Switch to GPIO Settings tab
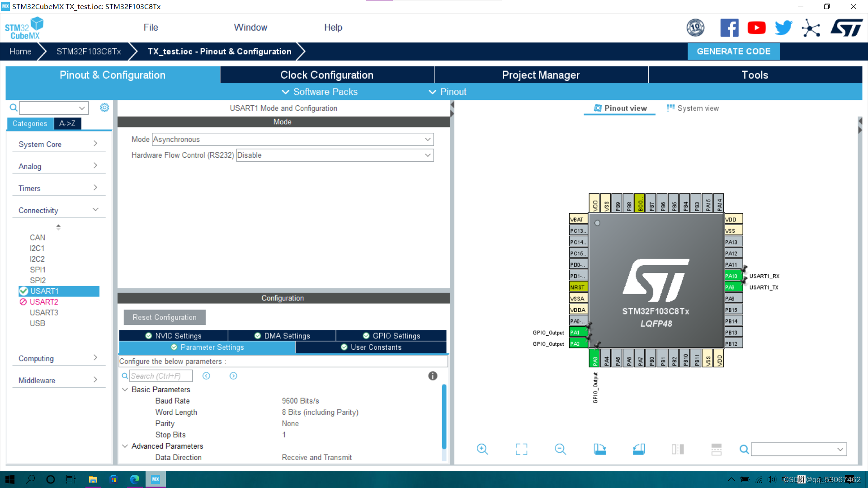 click(392, 336)
